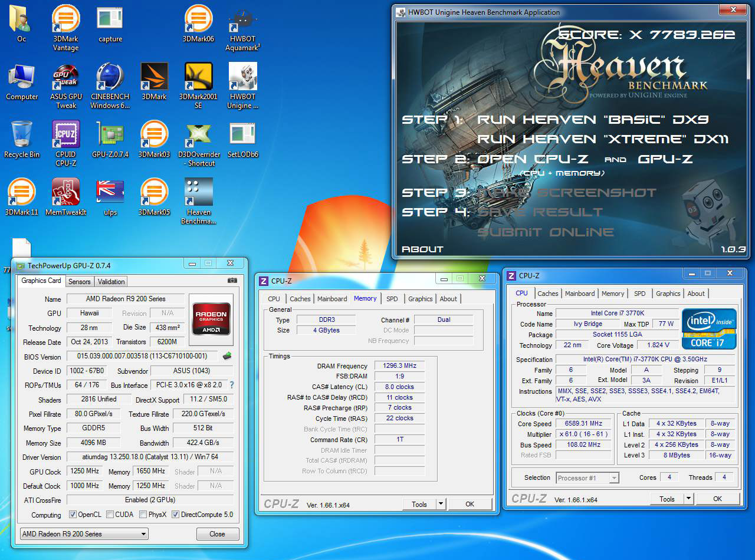Open the Tools dropdown arrow in CPU-Z Memory window

(x=441, y=504)
